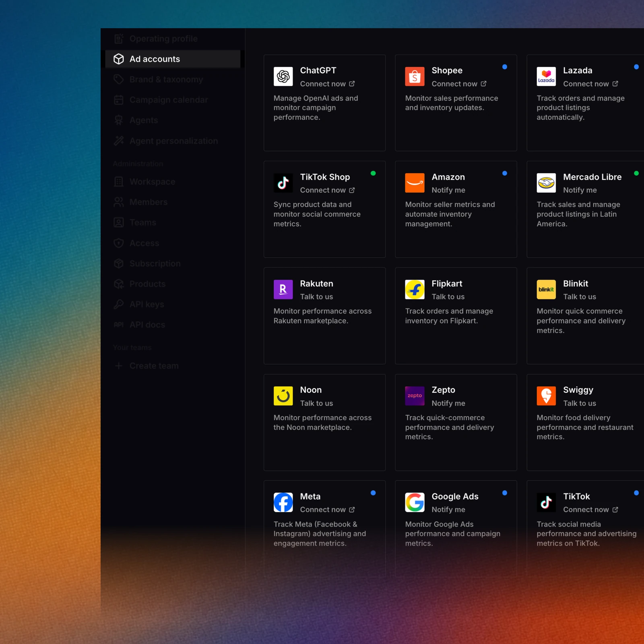This screenshot has height=644, width=644.
Task: Click the Agents sidebar icon
Action: click(x=119, y=120)
